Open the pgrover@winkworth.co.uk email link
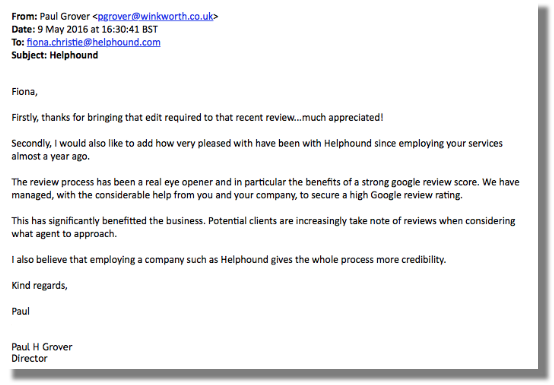Viewport: 554px width, 385px height. (x=155, y=17)
